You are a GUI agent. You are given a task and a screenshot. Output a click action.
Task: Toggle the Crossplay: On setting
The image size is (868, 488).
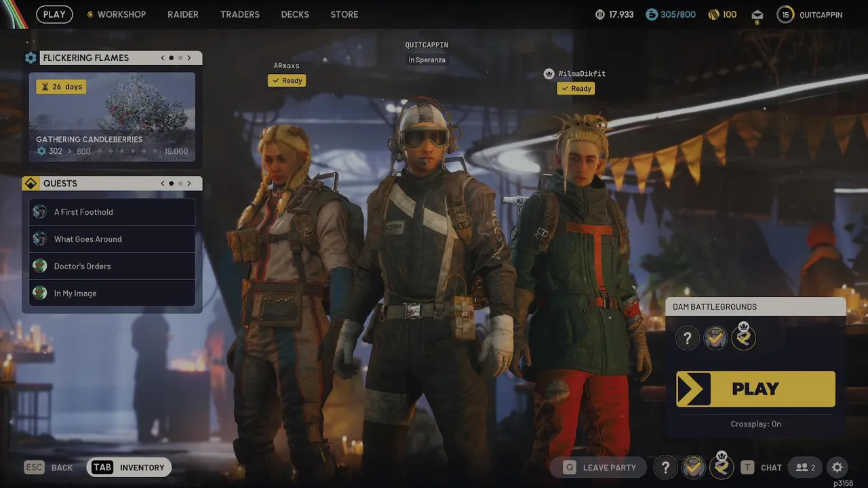point(755,424)
